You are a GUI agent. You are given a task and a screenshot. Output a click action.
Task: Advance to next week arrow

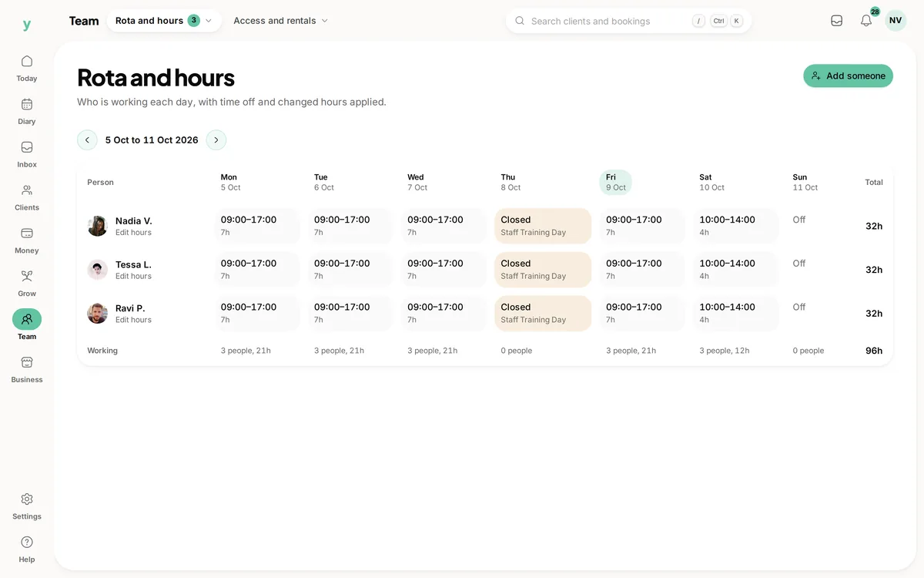click(x=216, y=140)
